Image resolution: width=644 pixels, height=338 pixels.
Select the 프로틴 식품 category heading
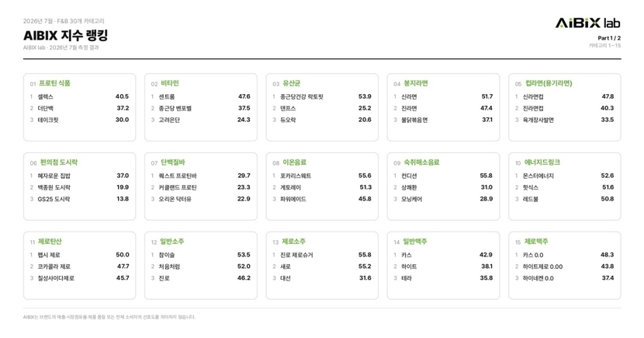point(54,83)
